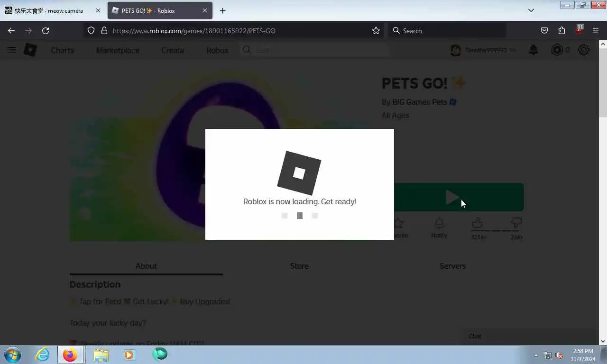Open the Marketplace menu item
The image size is (607, 364).
[118, 50]
